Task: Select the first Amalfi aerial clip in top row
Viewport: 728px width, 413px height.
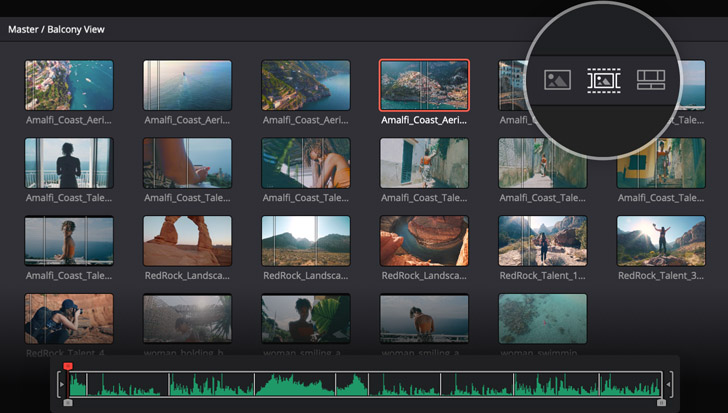Action: coord(69,85)
